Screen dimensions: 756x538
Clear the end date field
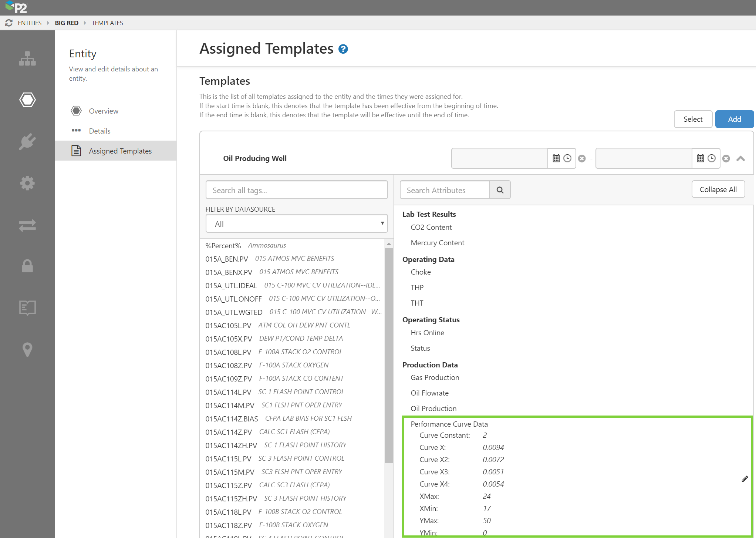(726, 158)
